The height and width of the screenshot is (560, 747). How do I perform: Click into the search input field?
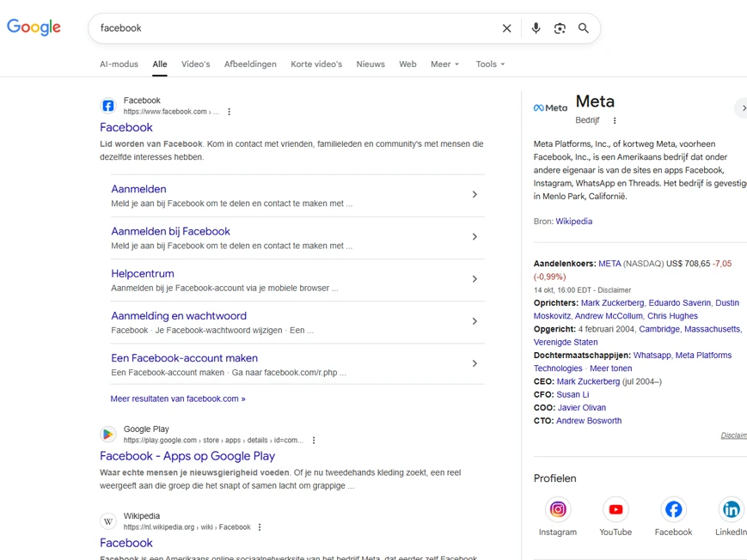292,28
